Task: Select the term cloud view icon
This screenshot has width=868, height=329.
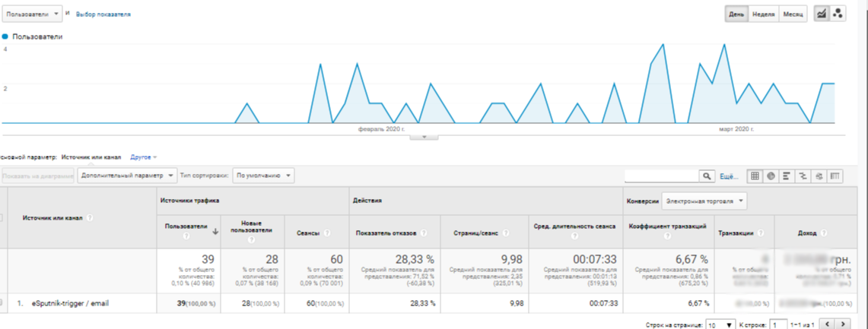Action: [x=819, y=176]
